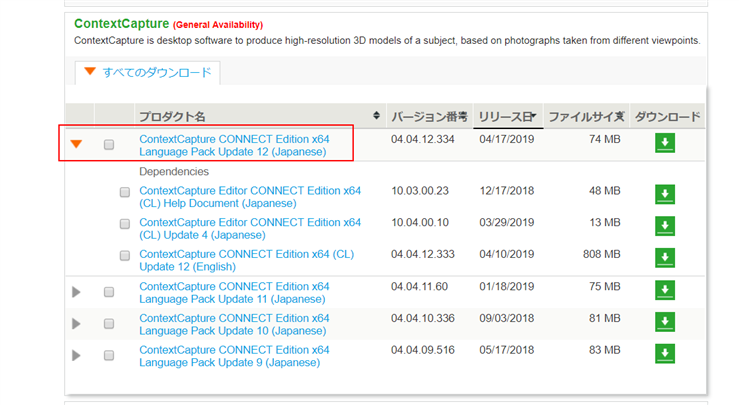Open Language Pack Update 11 (Japanese) link
Screen dimensions: 739x405
234,293
